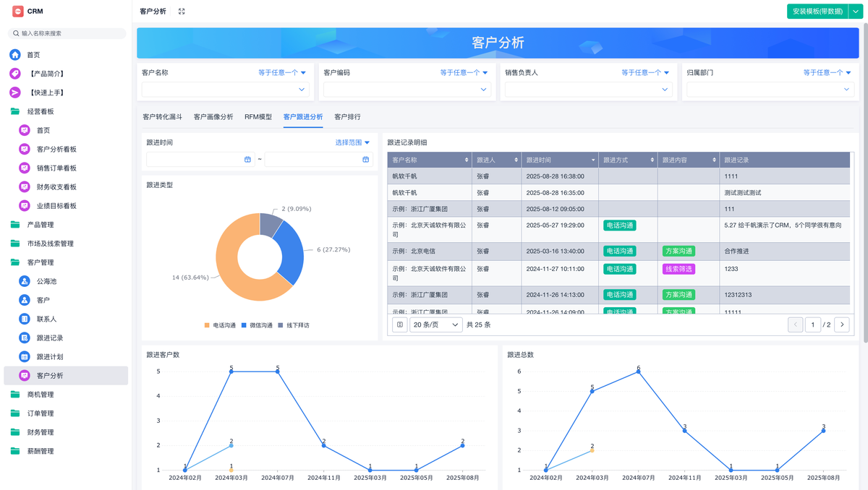Click 安装模板(带数据) button
This screenshot has height=490, width=868.
click(817, 11)
